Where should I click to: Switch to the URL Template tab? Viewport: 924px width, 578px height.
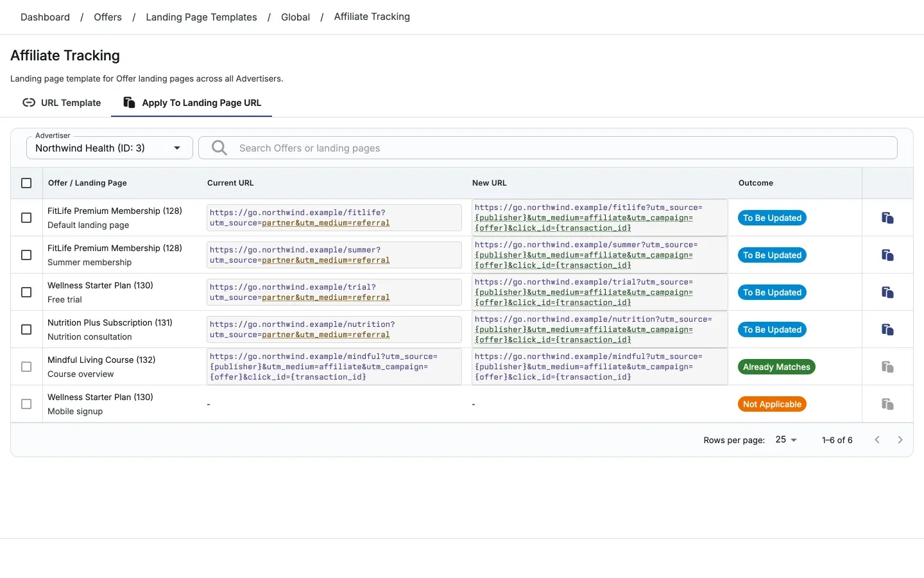62,103
